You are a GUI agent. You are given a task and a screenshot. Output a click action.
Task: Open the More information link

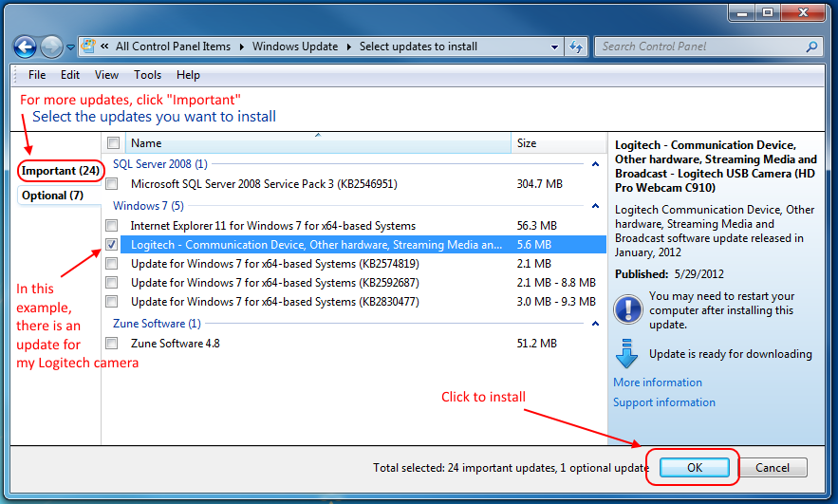pyautogui.click(x=658, y=383)
